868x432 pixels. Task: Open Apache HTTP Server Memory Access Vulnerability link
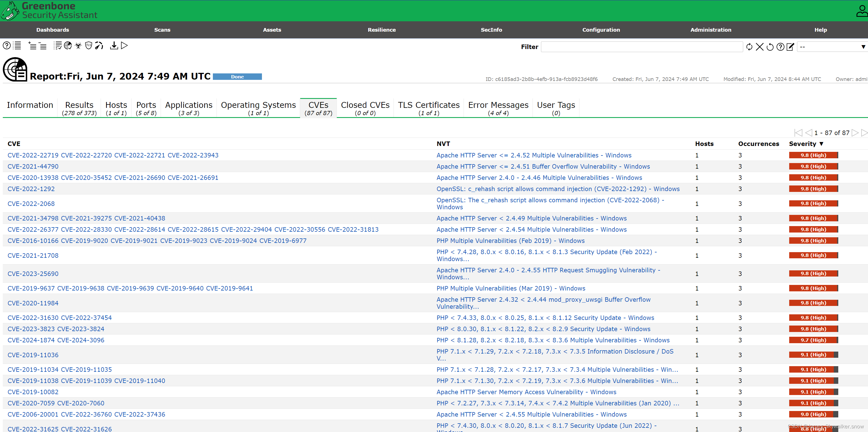point(526,392)
